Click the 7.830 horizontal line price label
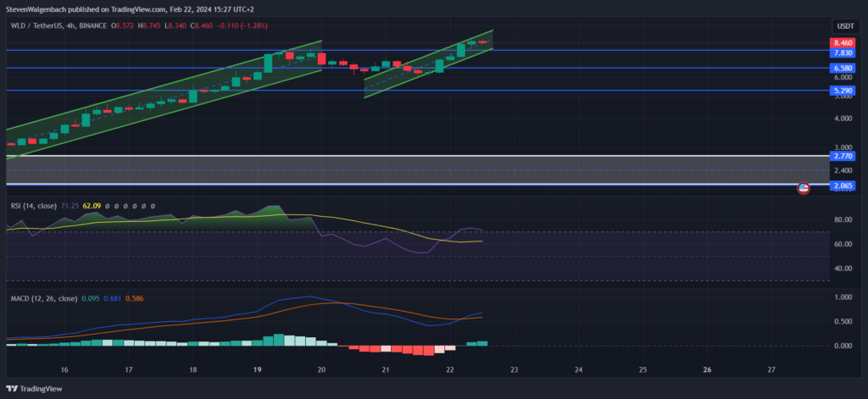Screen dimensions: 868x399 point(843,53)
